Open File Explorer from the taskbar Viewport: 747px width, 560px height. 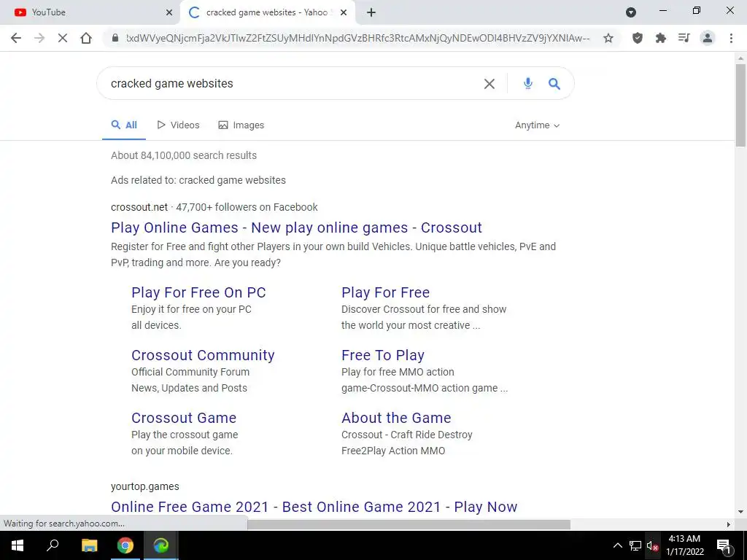click(89, 545)
